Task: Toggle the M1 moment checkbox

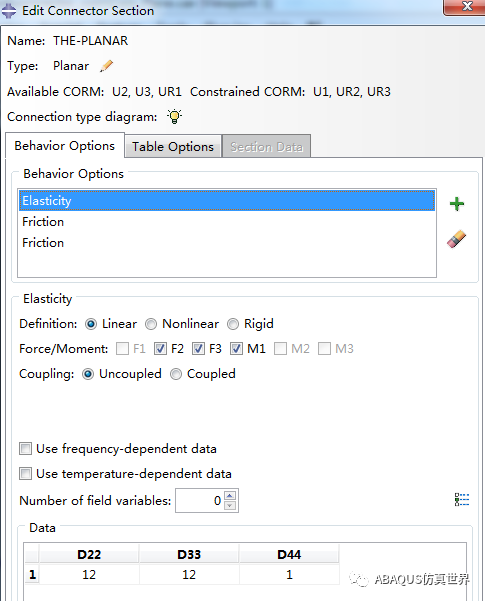Action: click(x=236, y=349)
